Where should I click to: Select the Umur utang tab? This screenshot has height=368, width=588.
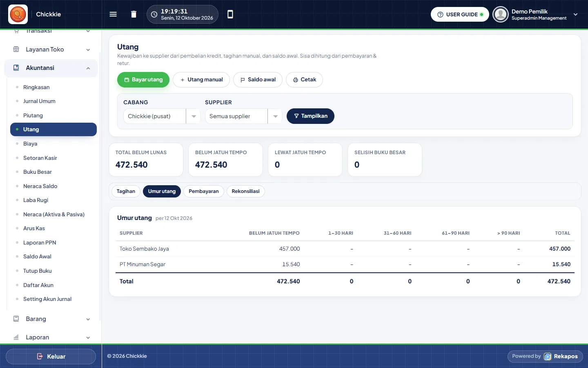(x=162, y=191)
